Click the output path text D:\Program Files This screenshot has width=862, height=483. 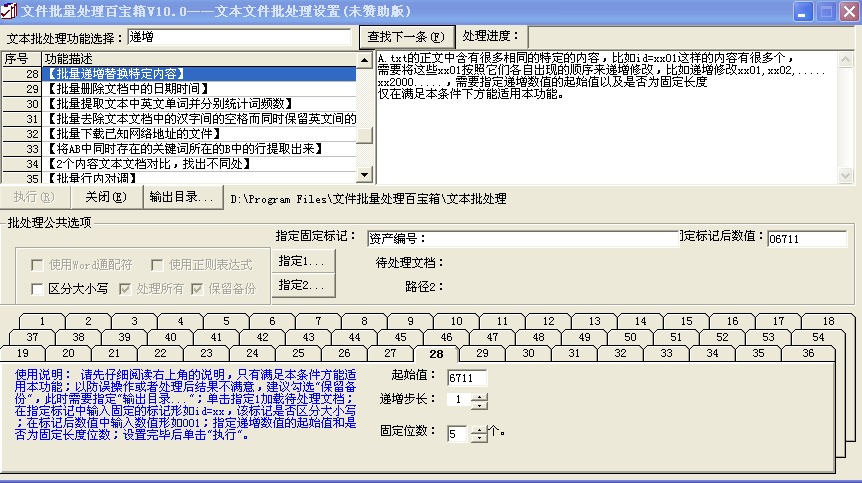(368, 199)
